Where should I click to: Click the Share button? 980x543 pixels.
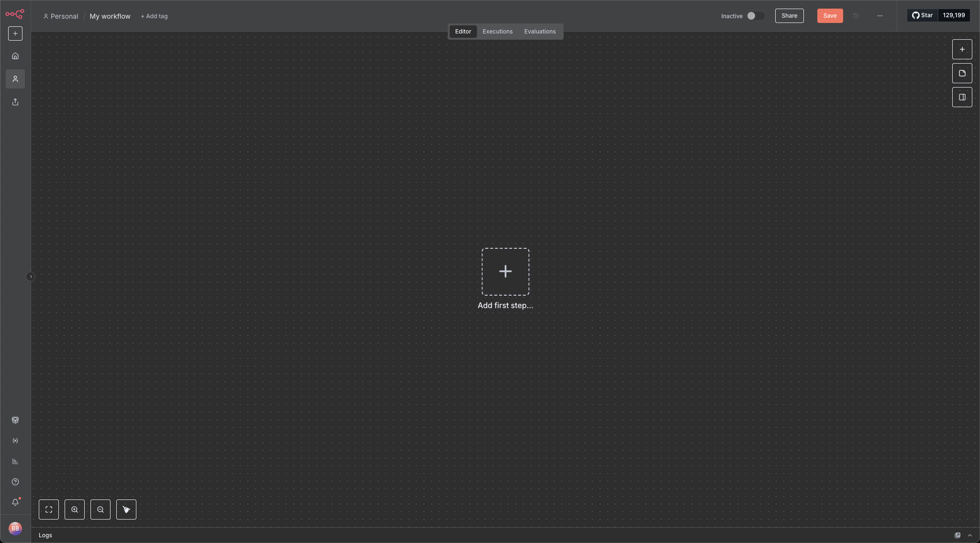pyautogui.click(x=790, y=16)
